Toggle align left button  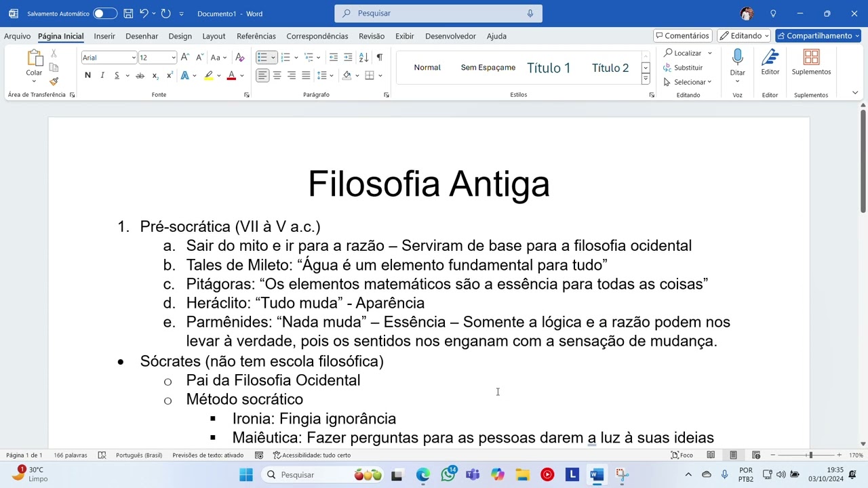[262, 75]
